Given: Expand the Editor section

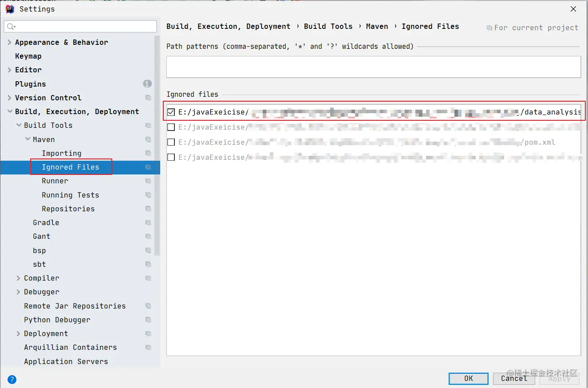Looking at the screenshot, I should coord(10,70).
